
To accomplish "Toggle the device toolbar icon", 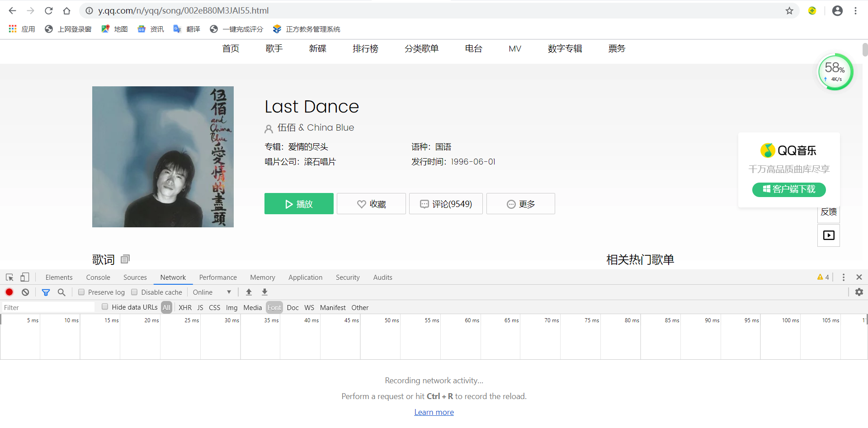I will tap(25, 277).
